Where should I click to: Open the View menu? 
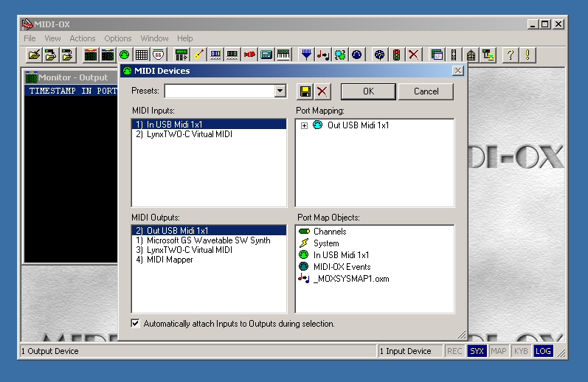pos(52,38)
